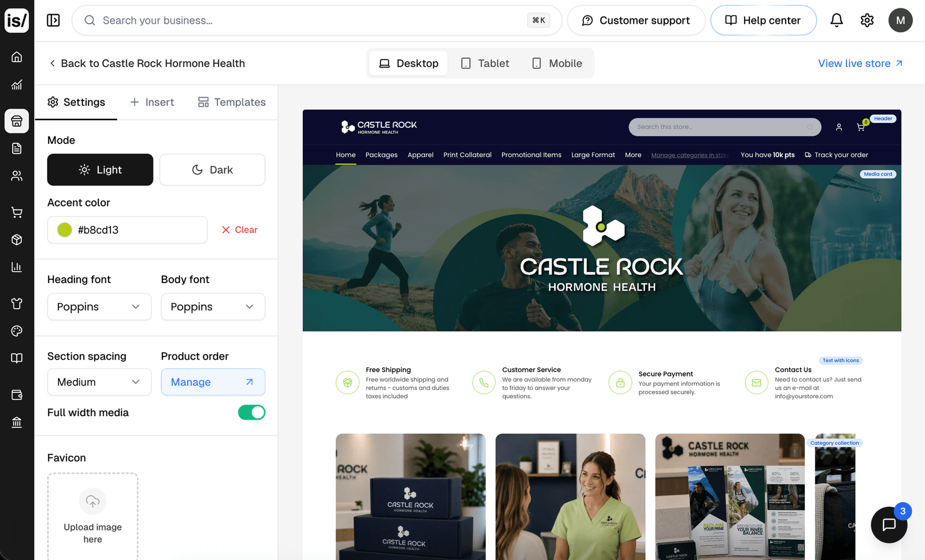Click Promotional Items in store navigation
Image resolution: width=925 pixels, height=560 pixels.
(x=531, y=155)
